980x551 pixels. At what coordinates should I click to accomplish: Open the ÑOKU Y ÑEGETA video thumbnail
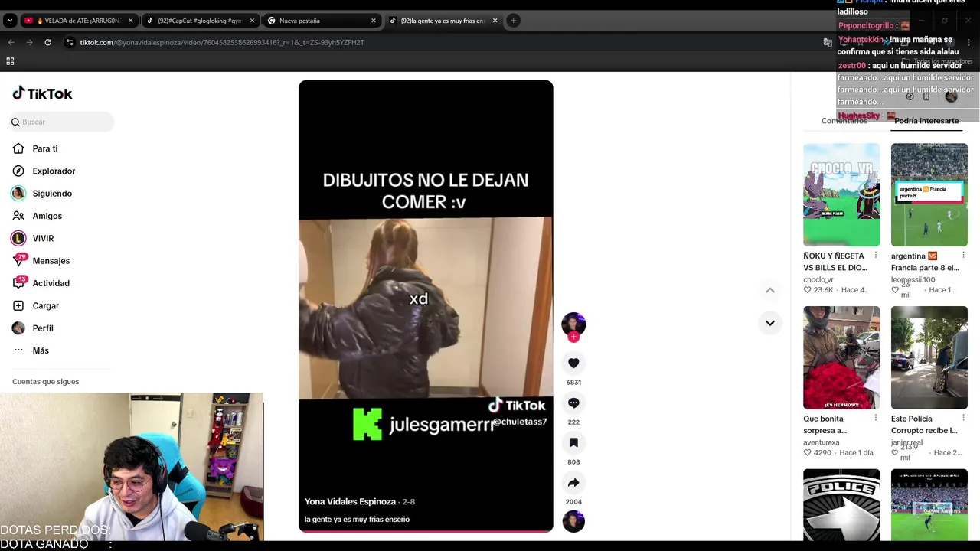pyautogui.click(x=841, y=194)
